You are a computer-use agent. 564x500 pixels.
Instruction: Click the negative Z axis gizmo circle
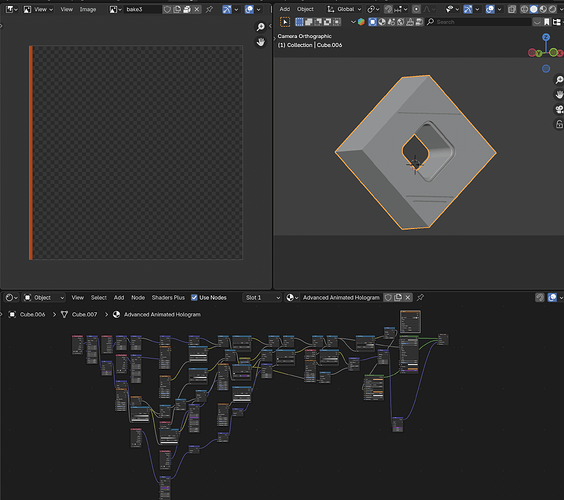point(546,68)
